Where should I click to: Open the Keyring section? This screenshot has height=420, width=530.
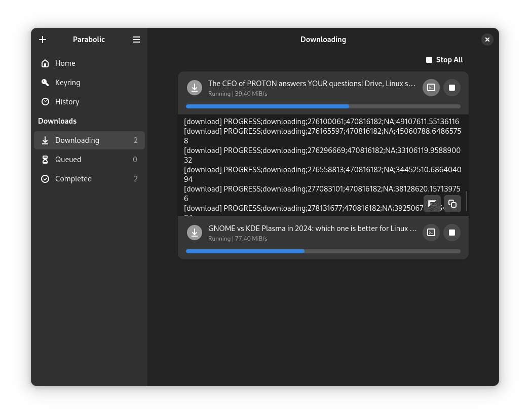(67, 82)
